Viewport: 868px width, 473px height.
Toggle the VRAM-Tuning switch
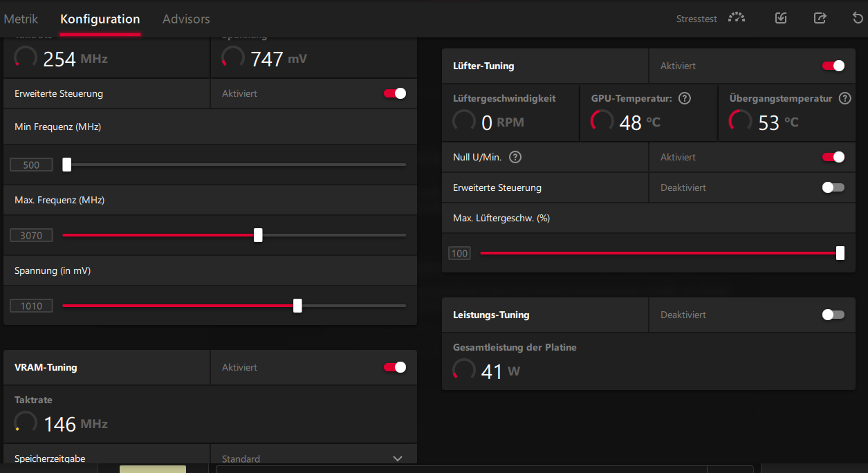point(395,367)
